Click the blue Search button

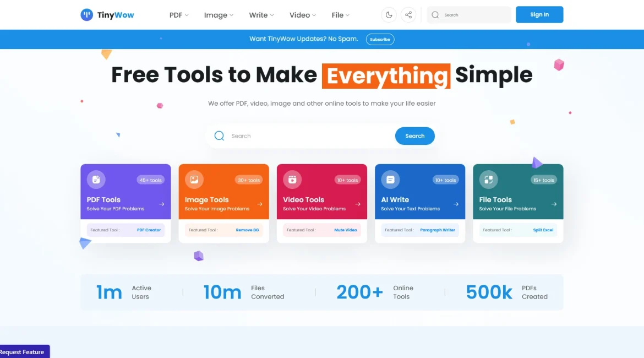tap(415, 136)
